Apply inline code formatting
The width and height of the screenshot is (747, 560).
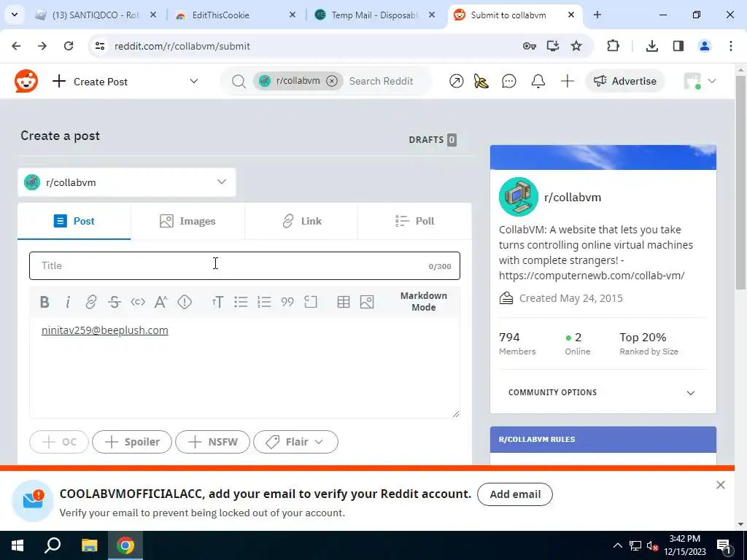(x=138, y=302)
